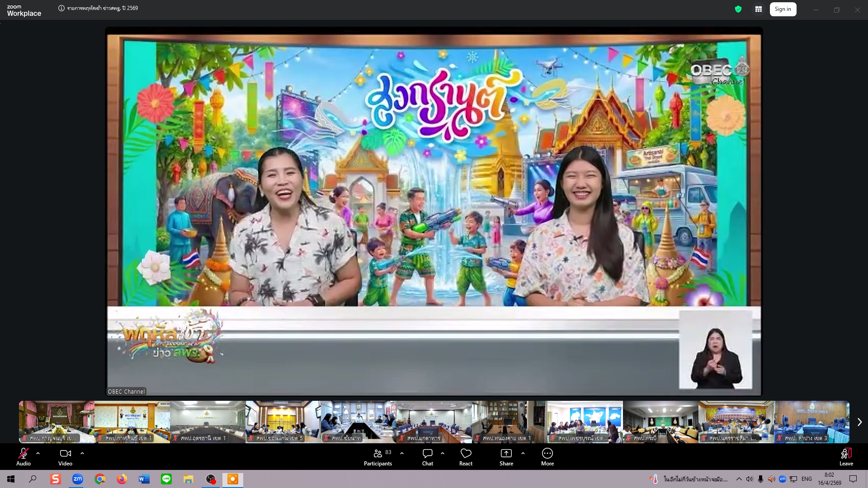Expand audio options arrow next to Audio

[38, 453]
